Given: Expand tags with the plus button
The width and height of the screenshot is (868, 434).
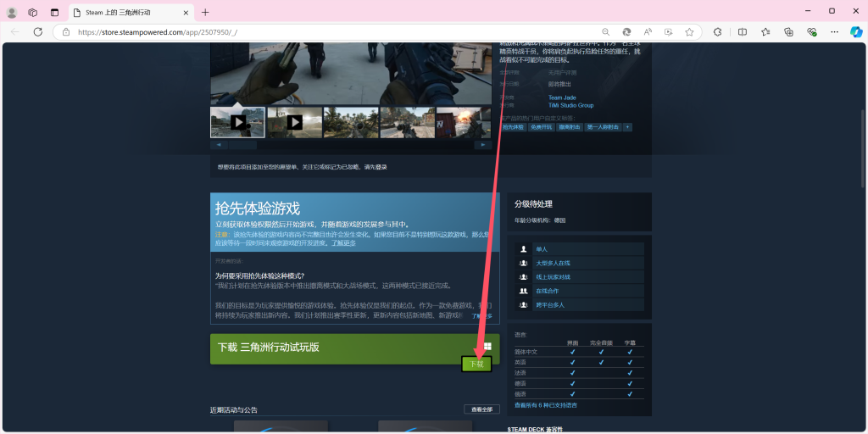Looking at the screenshot, I should pos(628,127).
